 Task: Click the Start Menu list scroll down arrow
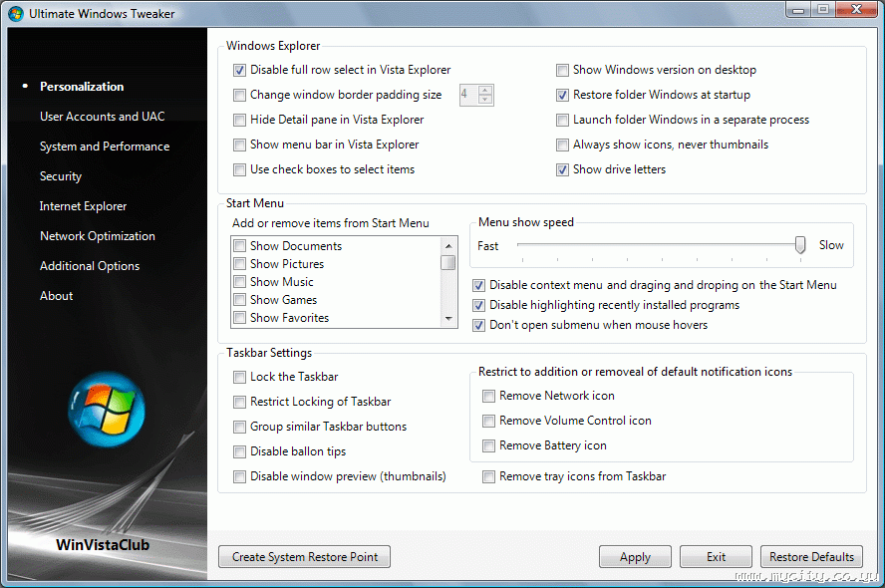(448, 319)
